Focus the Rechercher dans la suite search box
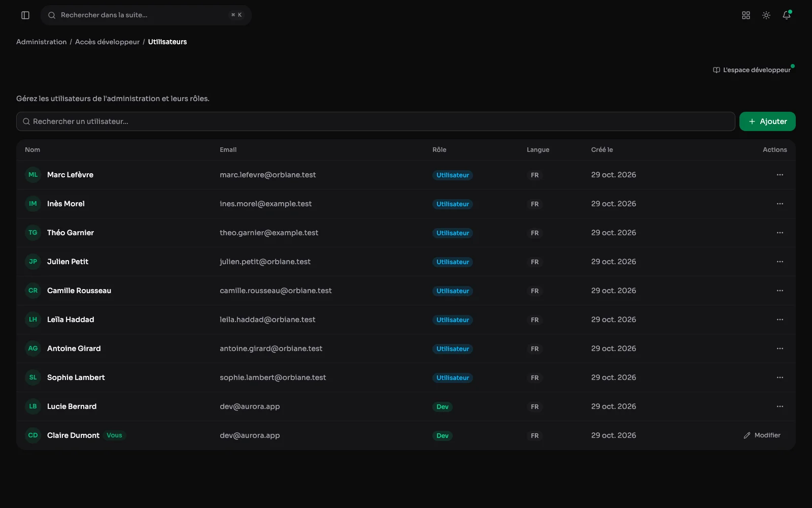The image size is (812, 508). (146, 15)
